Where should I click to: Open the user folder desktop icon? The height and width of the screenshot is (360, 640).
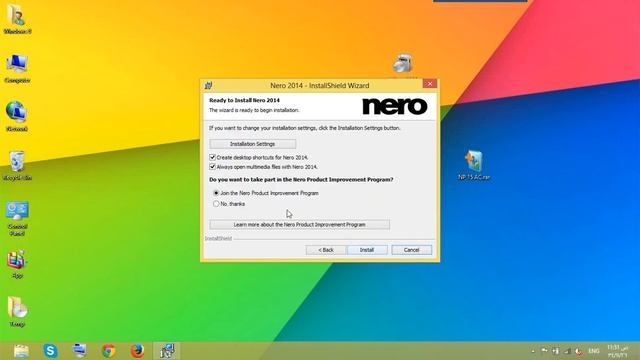pos(17,19)
